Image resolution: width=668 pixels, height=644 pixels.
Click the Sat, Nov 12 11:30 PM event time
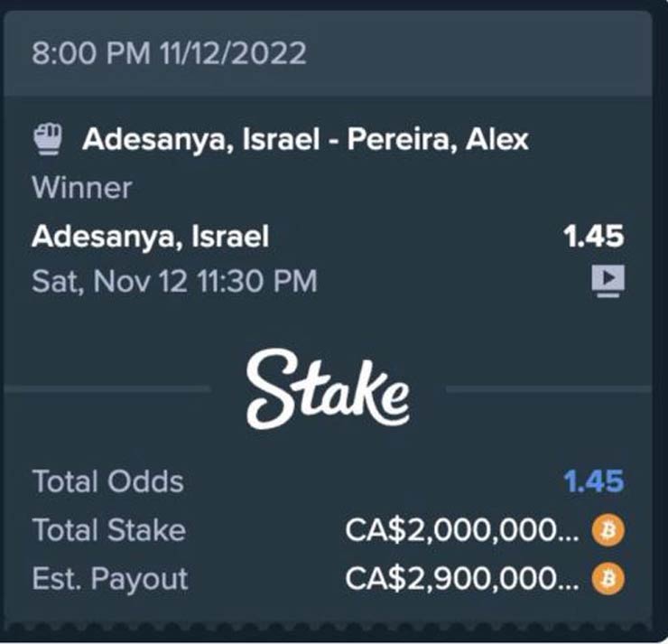[174, 282]
